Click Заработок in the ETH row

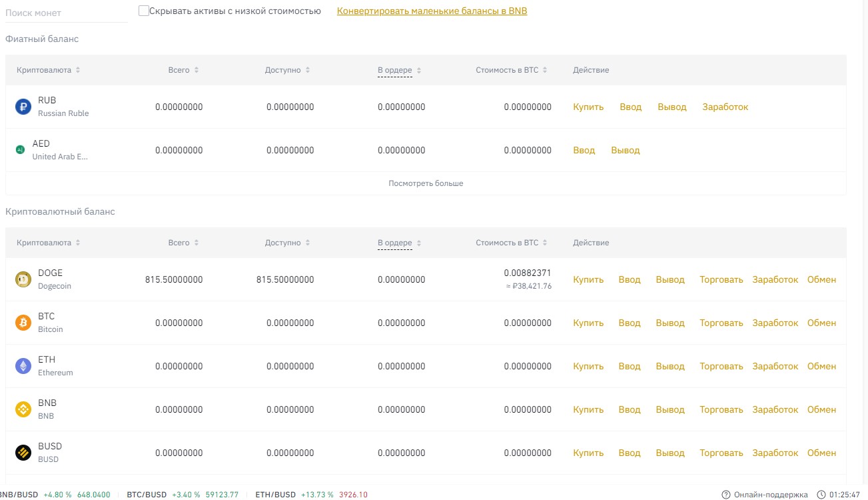[775, 366]
